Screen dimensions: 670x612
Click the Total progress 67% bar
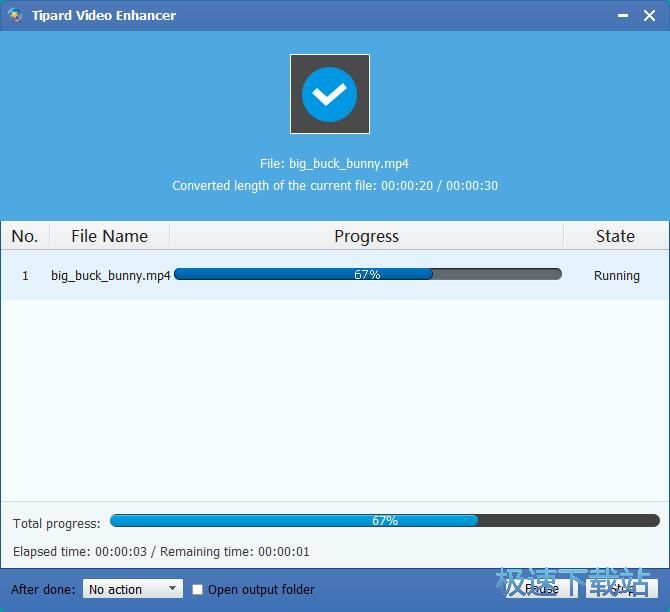click(385, 520)
